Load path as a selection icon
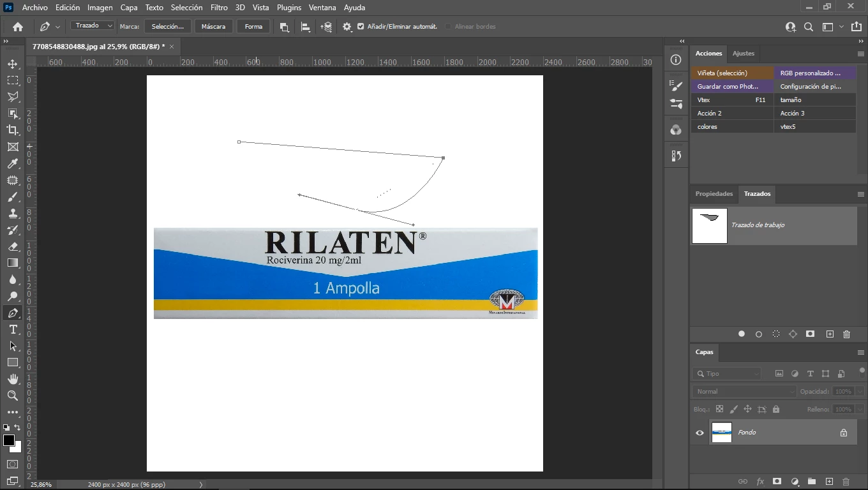 pyautogui.click(x=776, y=334)
